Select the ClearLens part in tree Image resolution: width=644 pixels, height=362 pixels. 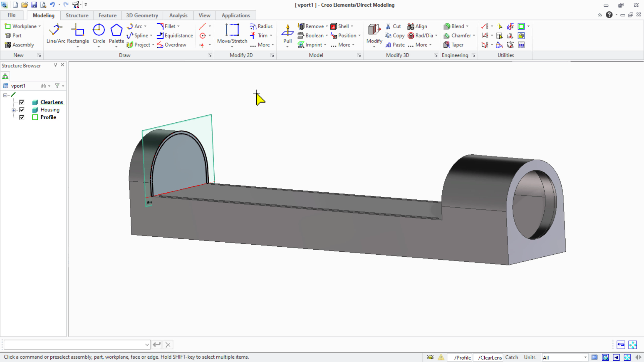[x=52, y=102]
